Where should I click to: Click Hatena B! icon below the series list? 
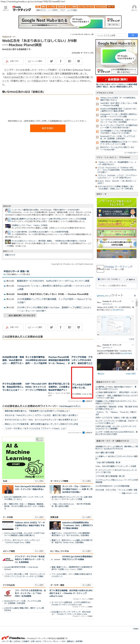69,327
